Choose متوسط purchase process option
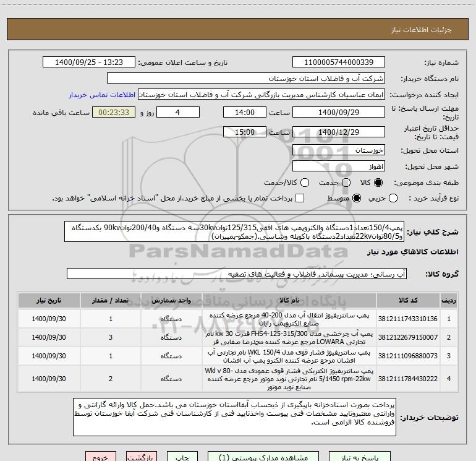The image size is (476, 461). point(357,198)
